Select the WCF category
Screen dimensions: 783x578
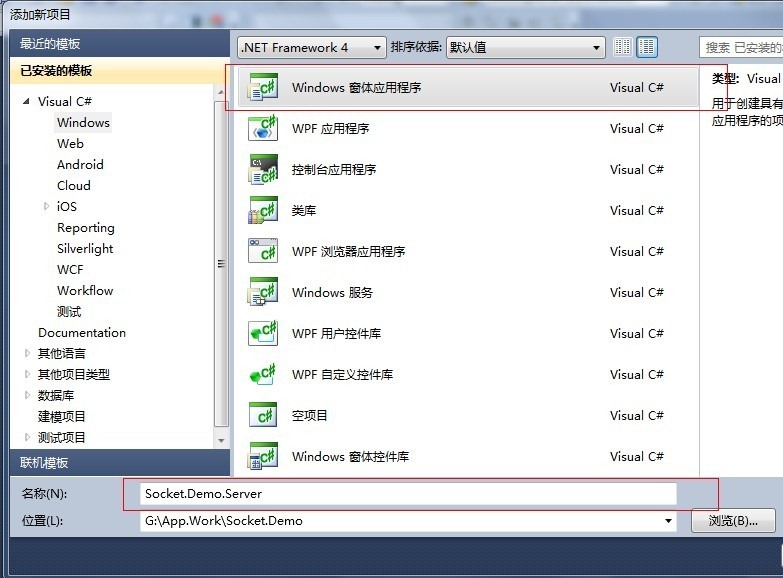click(70, 270)
